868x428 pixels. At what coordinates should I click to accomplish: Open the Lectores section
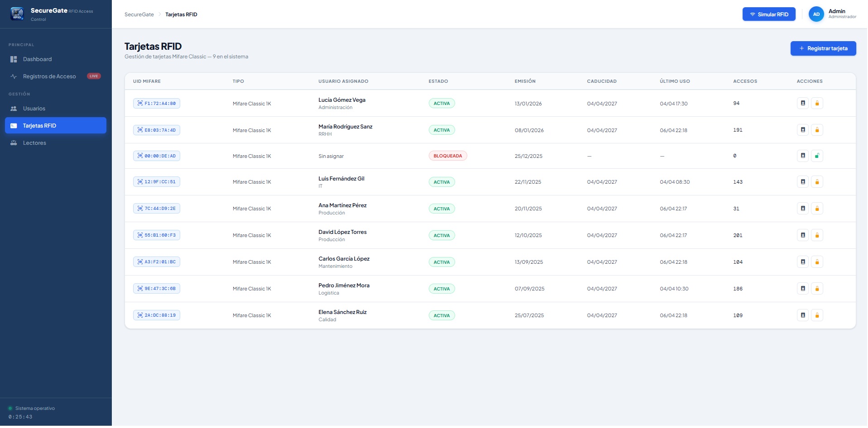point(35,143)
